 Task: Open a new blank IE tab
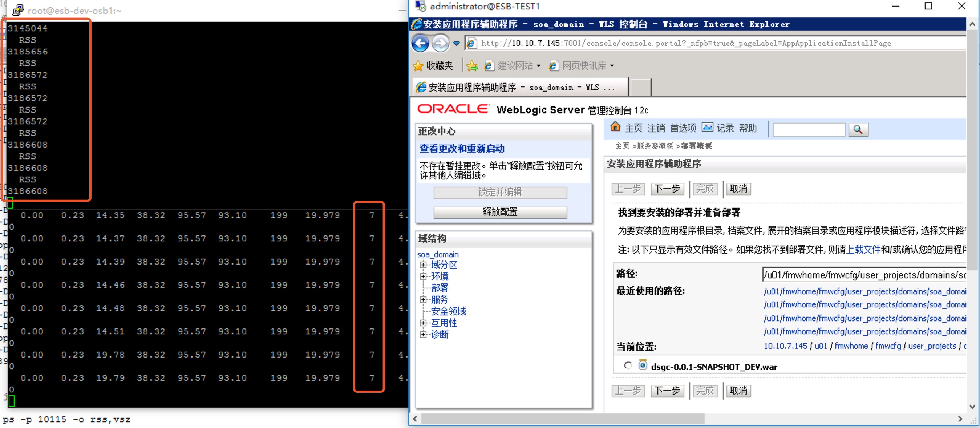[641, 88]
